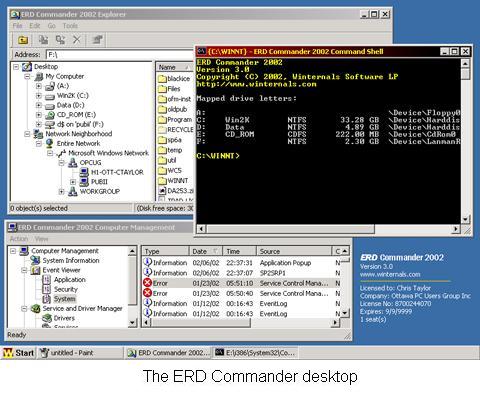Collapse Service and Driver Manager node

click(24, 309)
